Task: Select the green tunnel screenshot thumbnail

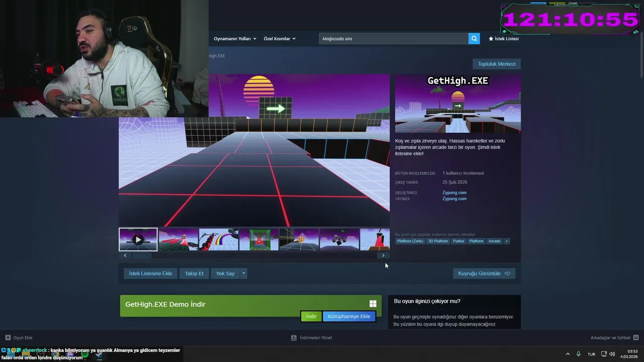Action: click(259, 239)
